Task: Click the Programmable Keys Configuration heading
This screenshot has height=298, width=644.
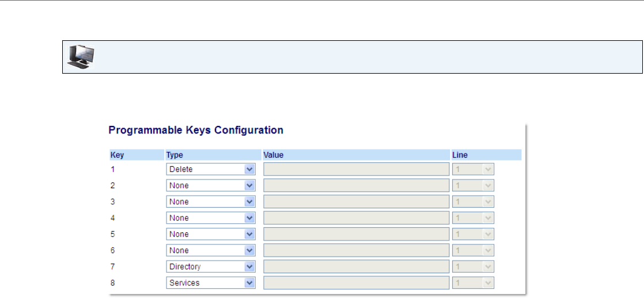Action: tap(196, 130)
